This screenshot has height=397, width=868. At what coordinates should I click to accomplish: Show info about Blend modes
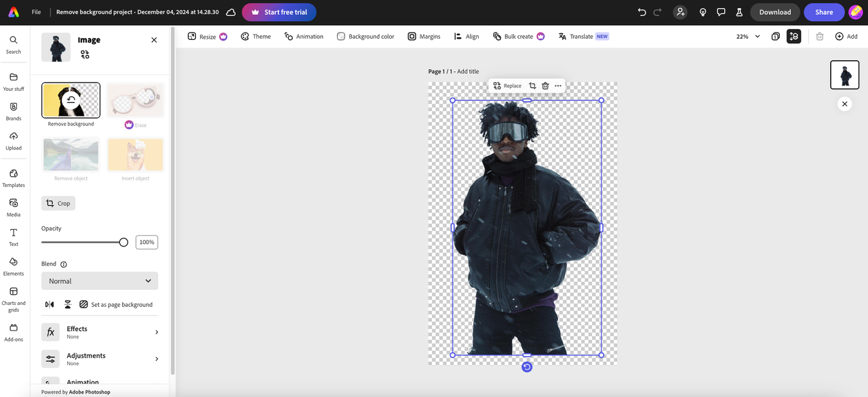[x=64, y=264]
